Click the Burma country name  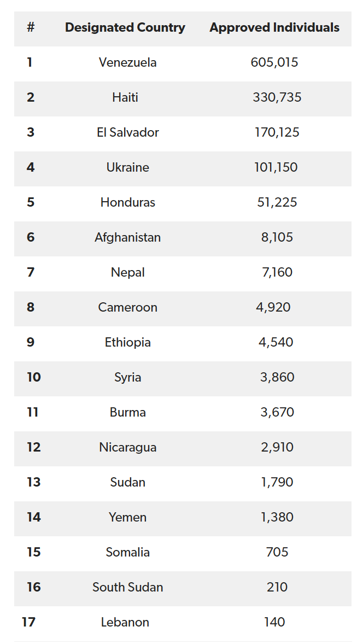[x=128, y=413]
